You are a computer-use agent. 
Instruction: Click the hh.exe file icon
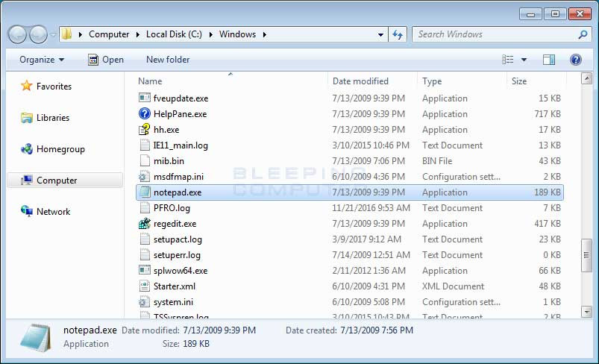point(145,130)
